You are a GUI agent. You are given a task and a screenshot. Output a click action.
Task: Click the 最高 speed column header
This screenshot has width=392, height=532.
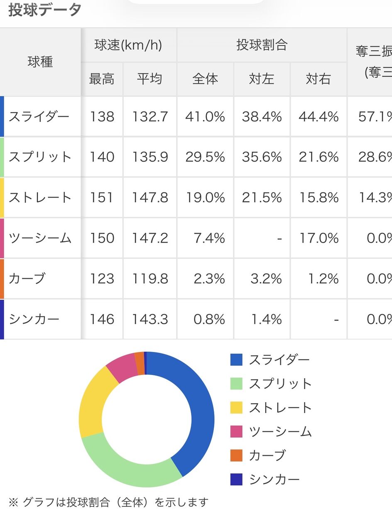(x=102, y=79)
